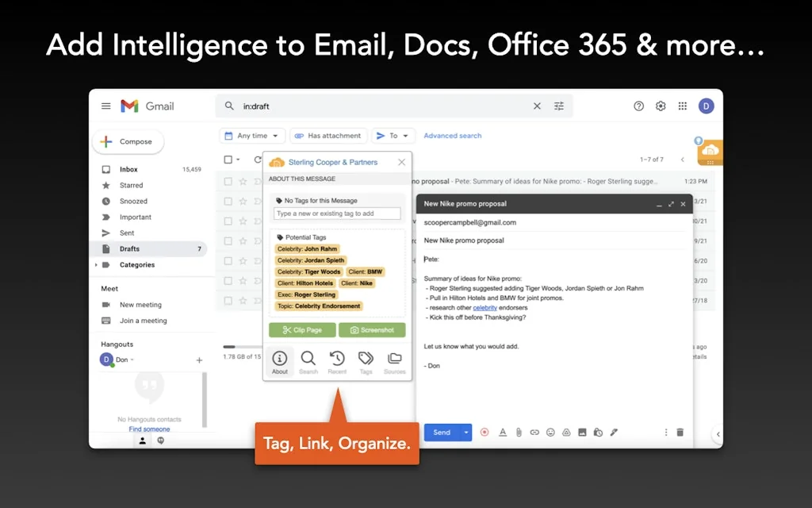The image size is (812, 508).
Task: Open the Any time date filter dropdown
Action: tap(252, 136)
